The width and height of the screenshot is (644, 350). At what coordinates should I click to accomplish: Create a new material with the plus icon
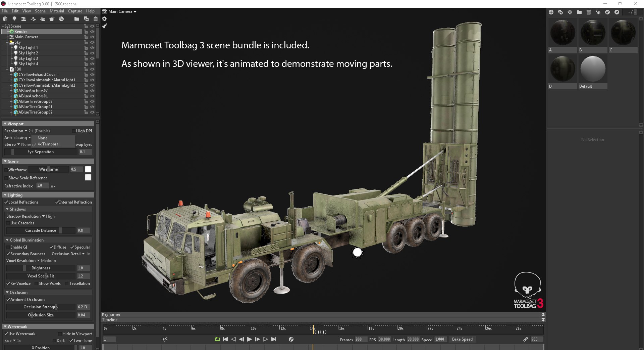pos(551,12)
